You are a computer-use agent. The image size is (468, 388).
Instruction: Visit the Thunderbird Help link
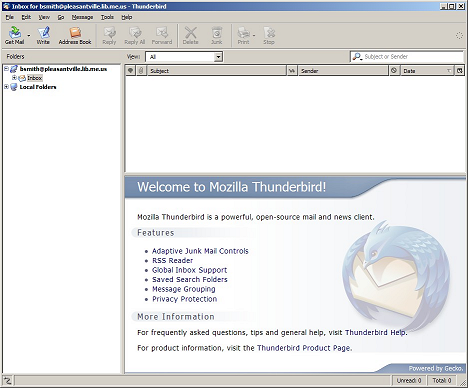(x=375, y=332)
